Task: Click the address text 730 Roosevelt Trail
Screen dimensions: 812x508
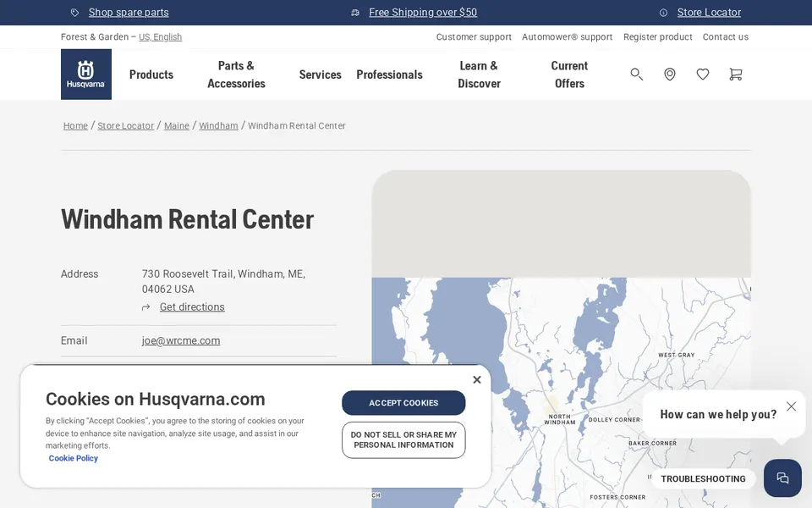Action: (223, 281)
